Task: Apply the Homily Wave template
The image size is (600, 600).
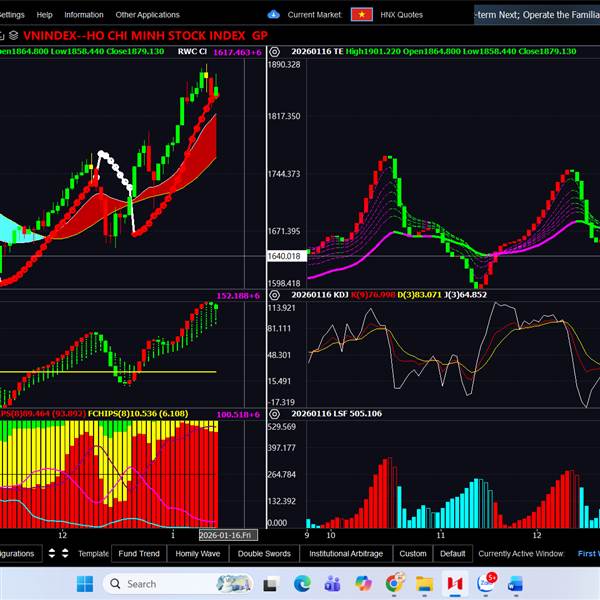Action: pyautogui.click(x=197, y=553)
